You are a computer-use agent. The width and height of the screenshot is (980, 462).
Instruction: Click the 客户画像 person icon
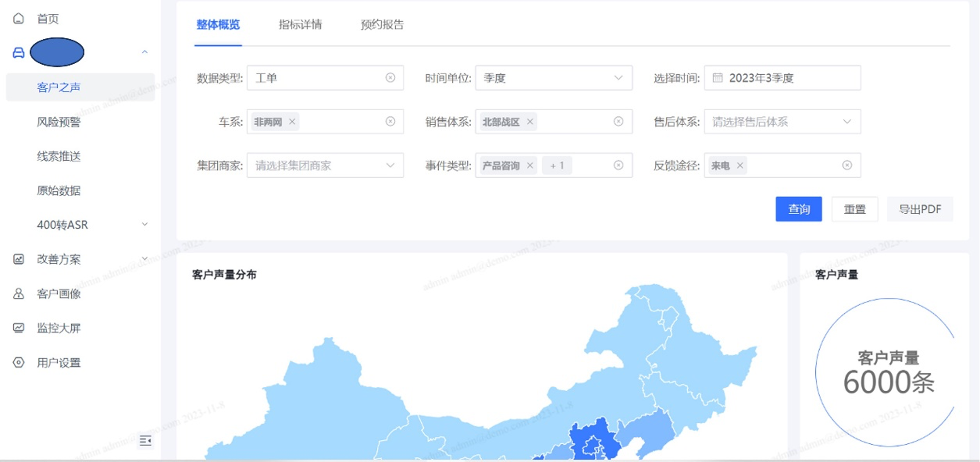coord(18,294)
